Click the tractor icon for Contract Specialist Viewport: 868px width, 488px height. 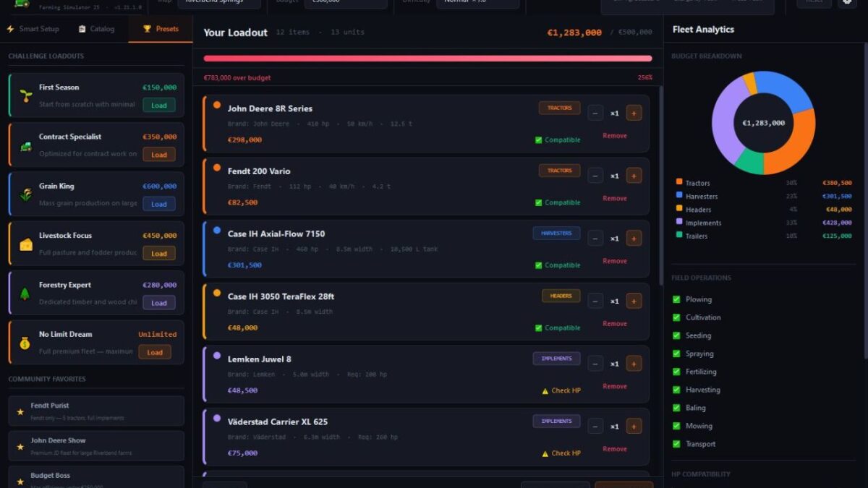coord(25,145)
